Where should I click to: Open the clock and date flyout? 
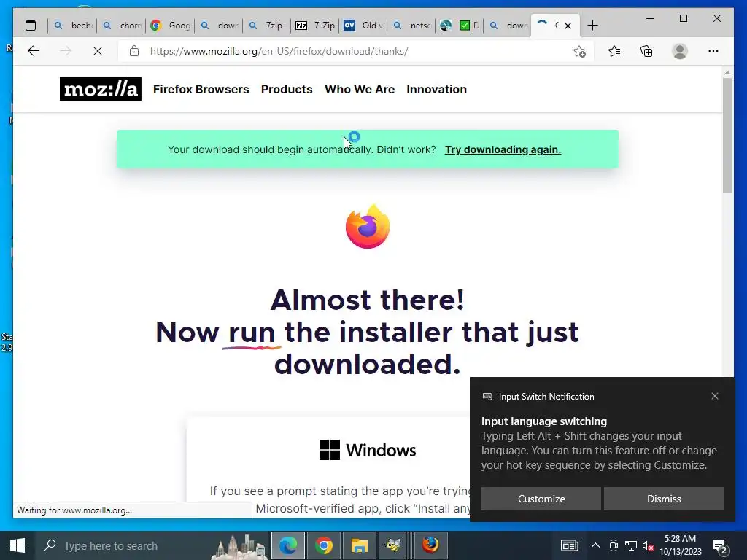pos(681,545)
